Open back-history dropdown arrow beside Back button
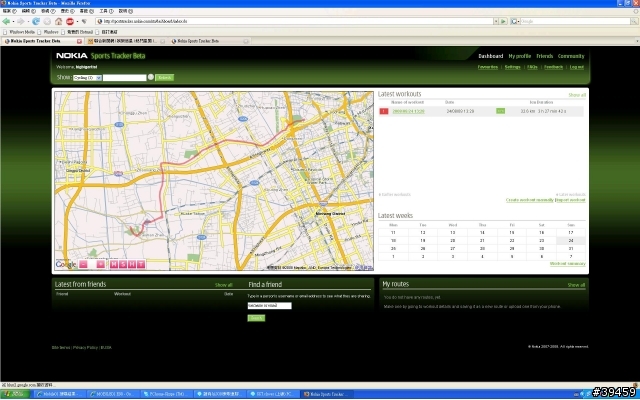 [13, 21]
